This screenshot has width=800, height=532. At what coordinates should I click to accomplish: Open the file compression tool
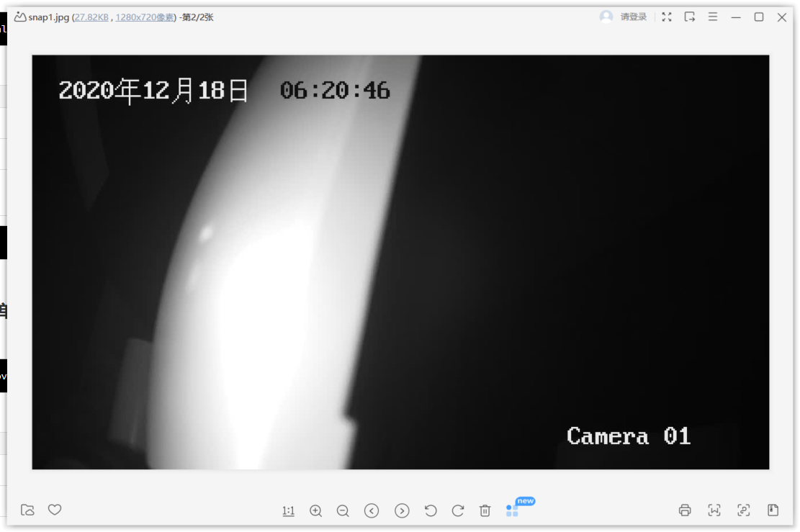click(773, 510)
